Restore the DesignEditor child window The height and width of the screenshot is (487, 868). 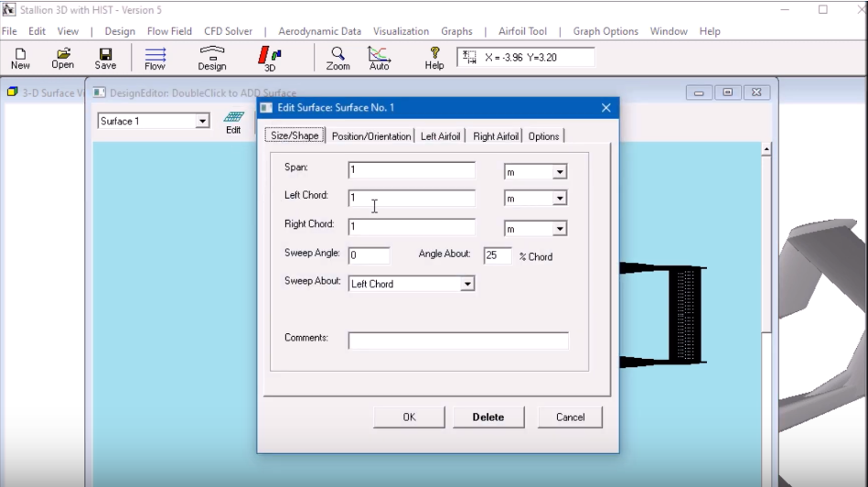coord(727,92)
